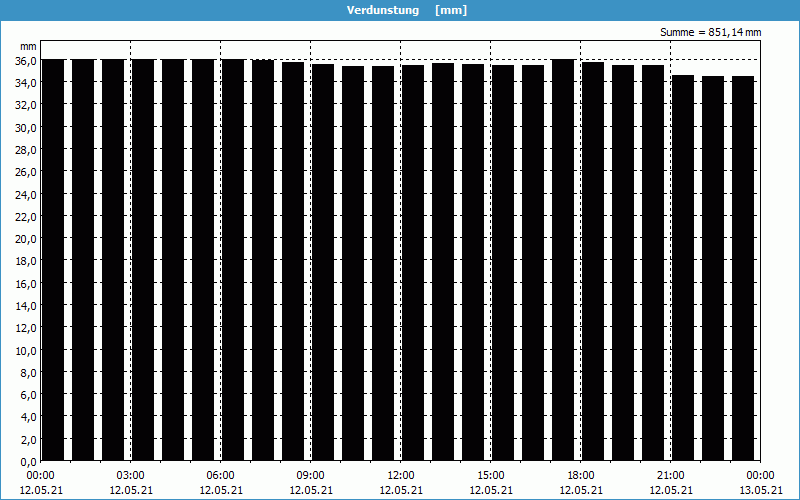This screenshot has height=500, width=800.
Task: Select the bar just right of the 06:00 line
Action: [233, 260]
